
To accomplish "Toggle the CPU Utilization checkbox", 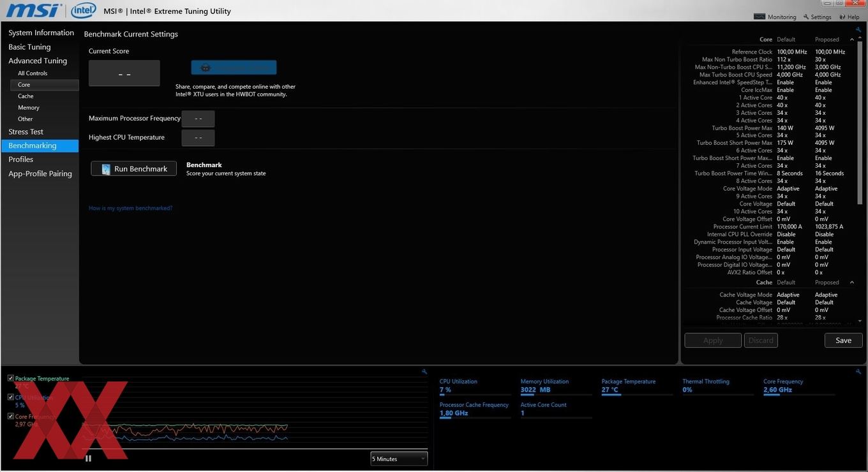I will (11, 397).
